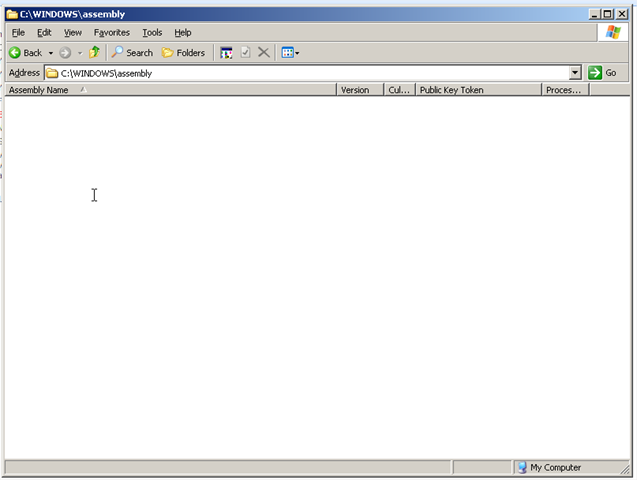The height and width of the screenshot is (480, 637).
Task: Open the Tools menu
Action: pyautogui.click(x=152, y=32)
